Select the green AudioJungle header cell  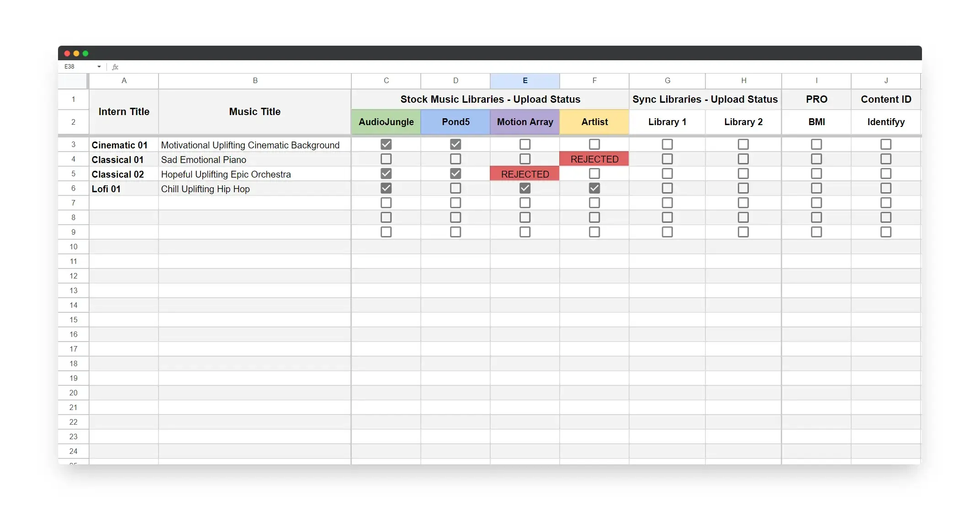[386, 122]
